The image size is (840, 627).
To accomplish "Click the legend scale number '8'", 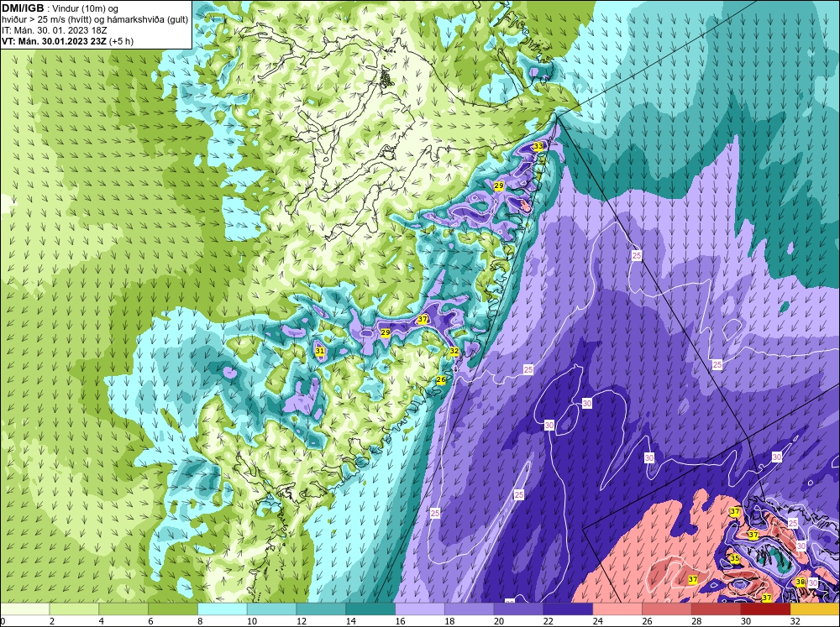I will tap(202, 621).
